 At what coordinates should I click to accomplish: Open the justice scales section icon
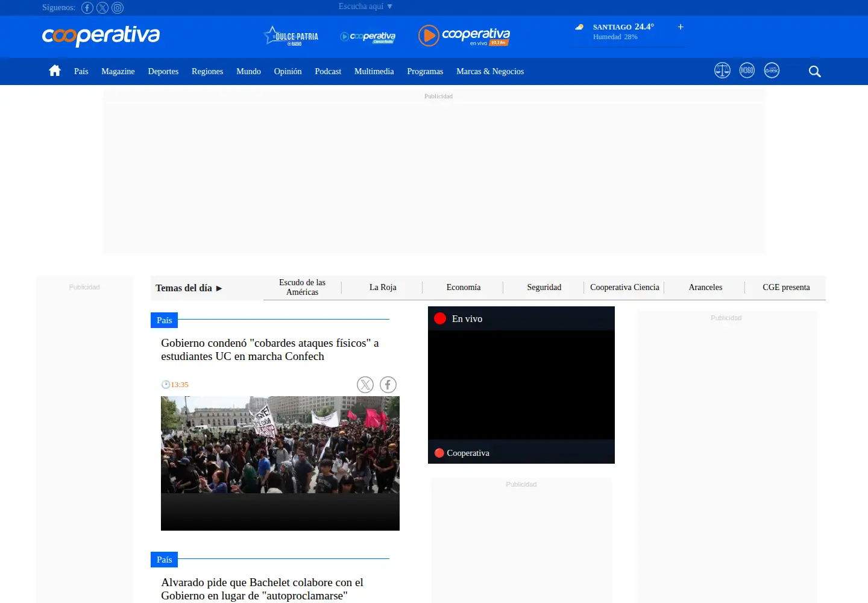[722, 71]
